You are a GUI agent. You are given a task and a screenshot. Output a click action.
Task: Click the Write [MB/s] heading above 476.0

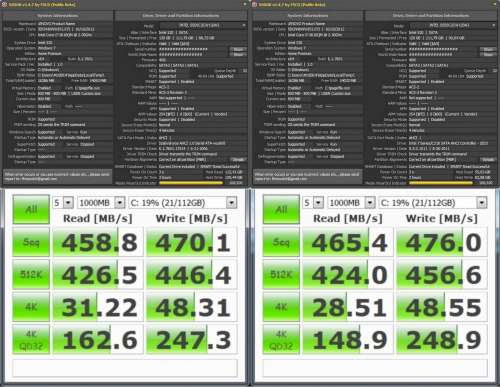(x=442, y=219)
